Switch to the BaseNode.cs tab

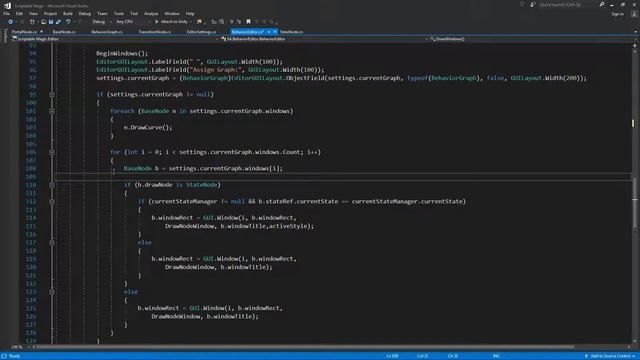pos(64,32)
